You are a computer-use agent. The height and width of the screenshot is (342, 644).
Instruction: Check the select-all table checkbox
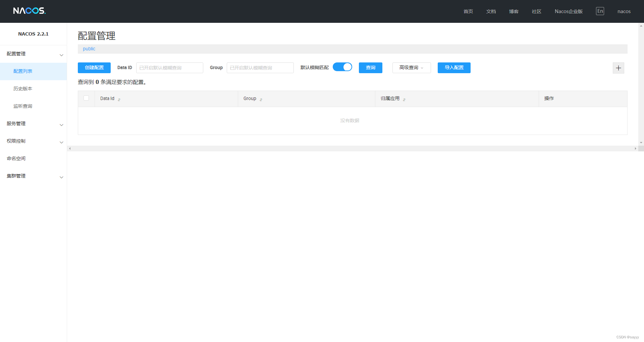[86, 98]
